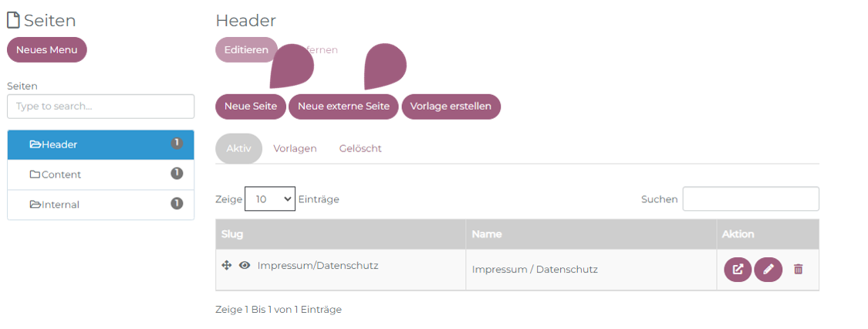Click the pencil edit icon in Aktion column
This screenshot has height=329, width=868.
[768, 270]
